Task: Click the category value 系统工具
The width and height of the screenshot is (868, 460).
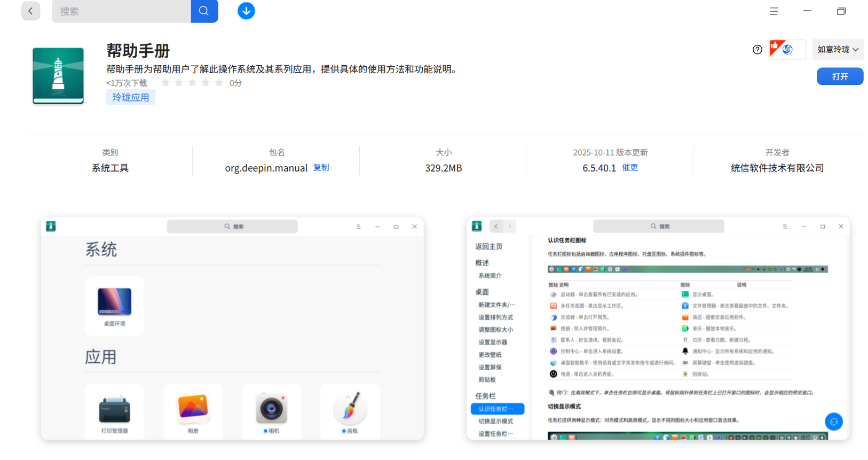Action: tap(110, 168)
